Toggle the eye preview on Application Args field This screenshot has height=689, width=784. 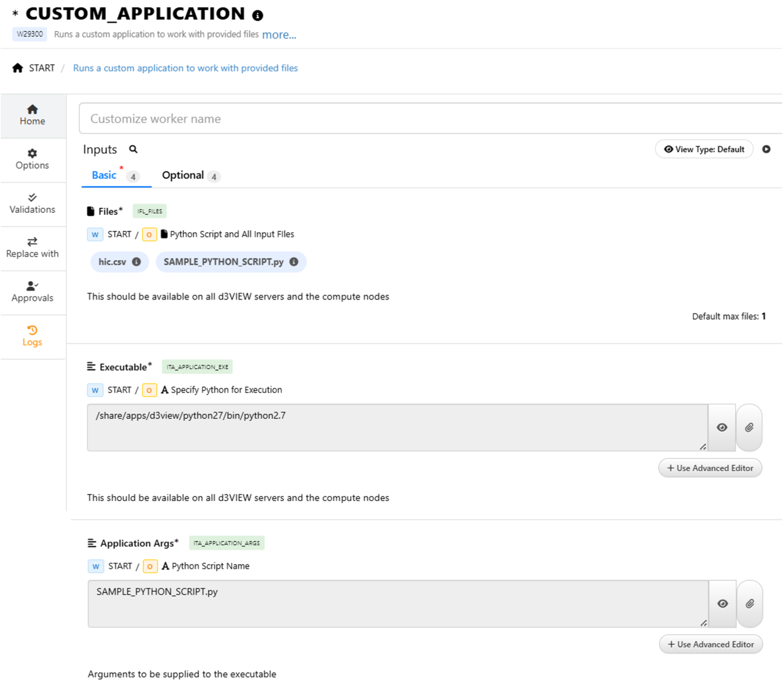[x=722, y=603]
